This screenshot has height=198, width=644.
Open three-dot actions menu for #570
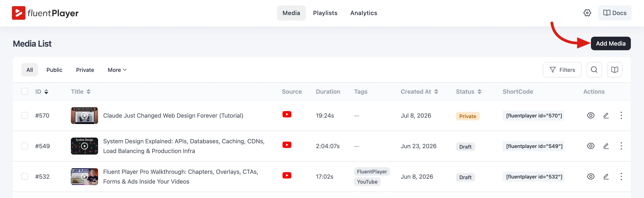(x=621, y=116)
